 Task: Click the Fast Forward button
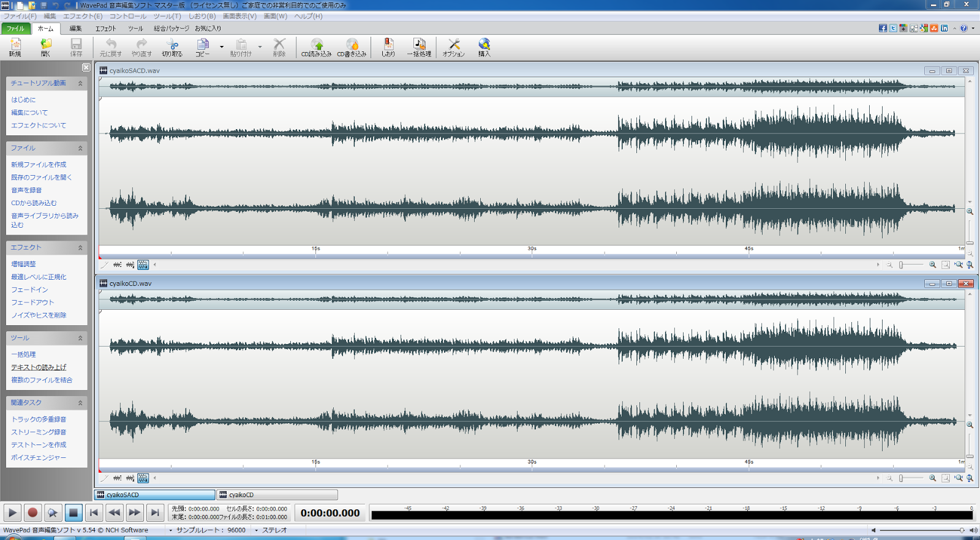tap(135, 512)
